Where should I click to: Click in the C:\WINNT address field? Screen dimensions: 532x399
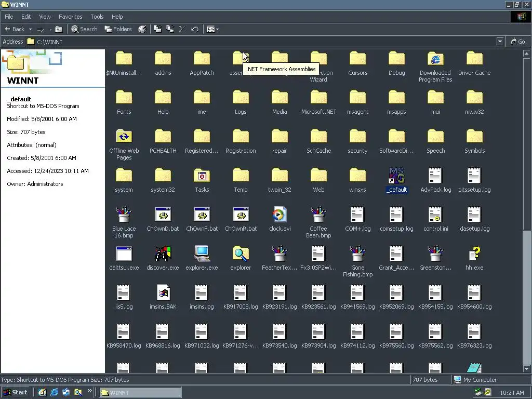tap(261, 42)
